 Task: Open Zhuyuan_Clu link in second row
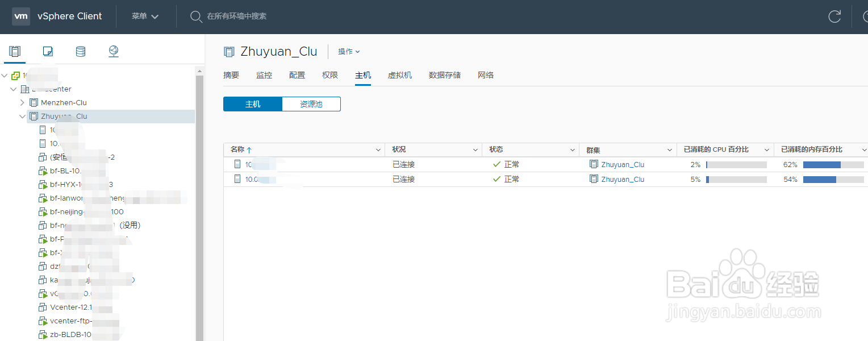pos(623,179)
